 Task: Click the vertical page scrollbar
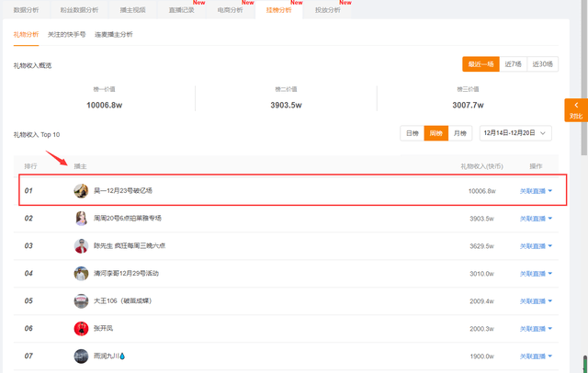[x=584, y=77]
